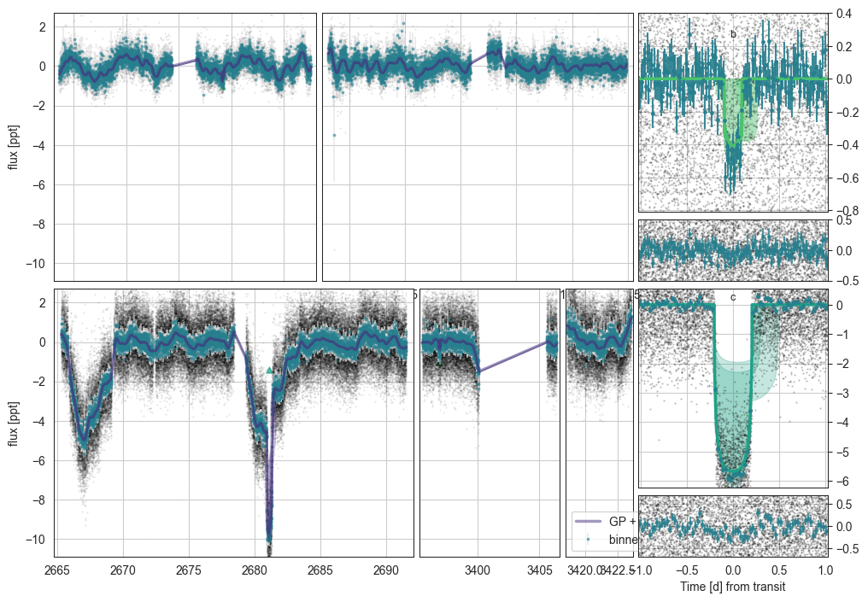
Task: Click x-axis tick label '2680'
Action: [x=254, y=570]
